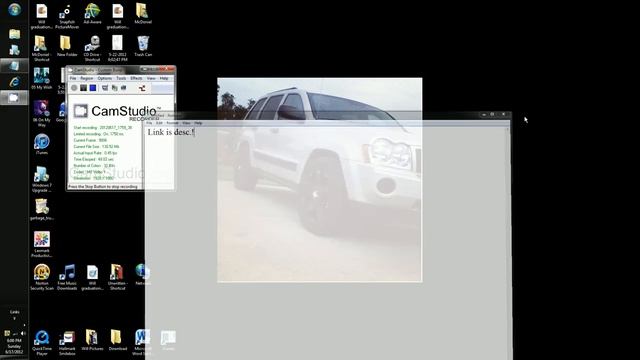Click 'Press the Stop Button' status bar text

(103, 187)
